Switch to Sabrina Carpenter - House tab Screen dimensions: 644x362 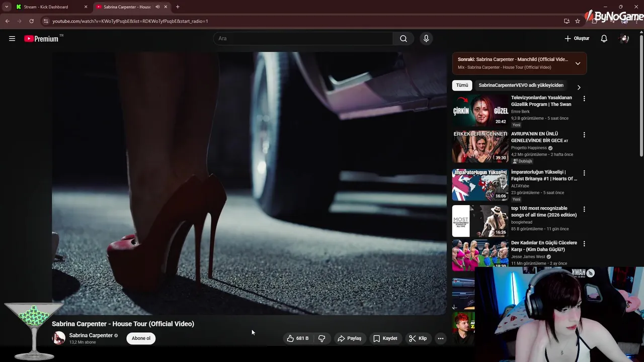(127, 7)
